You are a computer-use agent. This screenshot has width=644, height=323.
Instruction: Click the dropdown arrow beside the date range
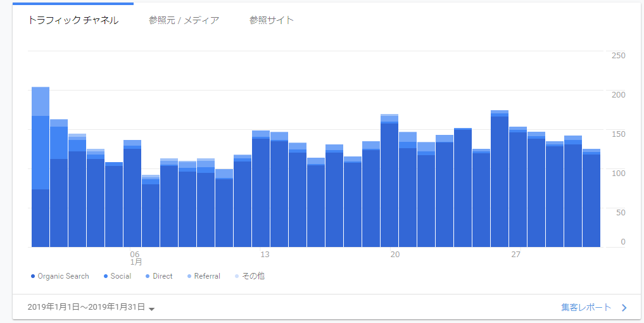point(151,309)
